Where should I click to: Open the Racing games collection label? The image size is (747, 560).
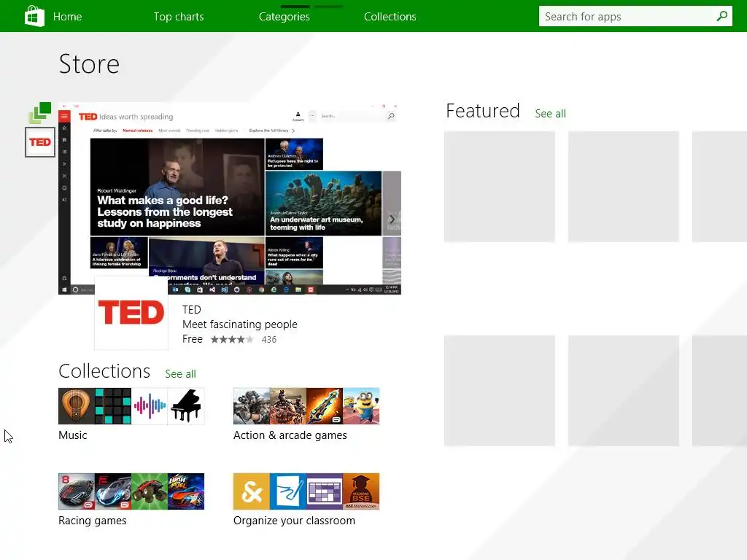pos(93,521)
